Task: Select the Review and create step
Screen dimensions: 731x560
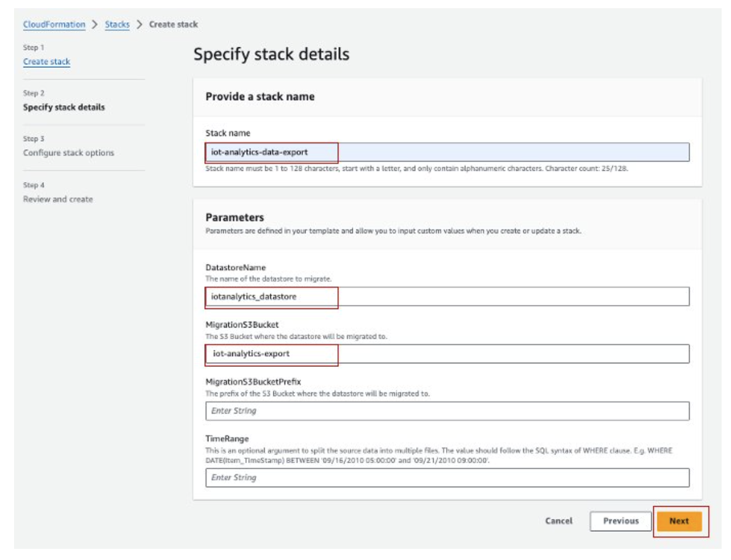Action: [58, 199]
